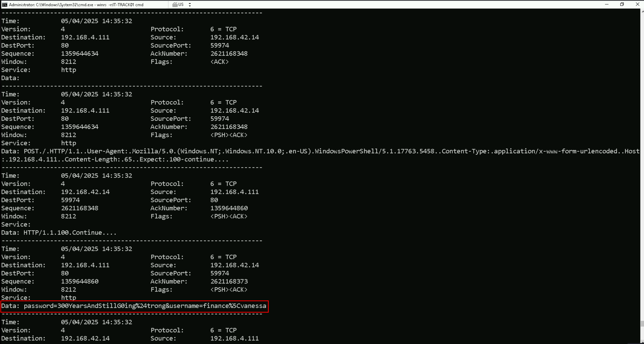Expand the language bar options arrow

(x=190, y=5)
